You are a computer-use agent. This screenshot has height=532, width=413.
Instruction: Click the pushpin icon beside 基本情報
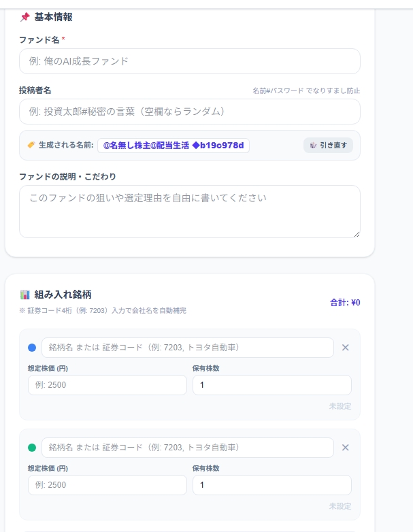pyautogui.click(x=24, y=17)
